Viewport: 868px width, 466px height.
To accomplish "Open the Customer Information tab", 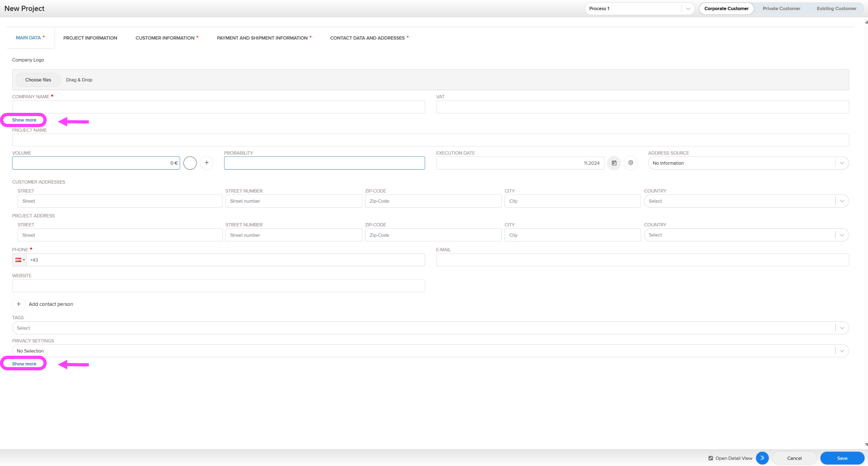I will tap(167, 38).
